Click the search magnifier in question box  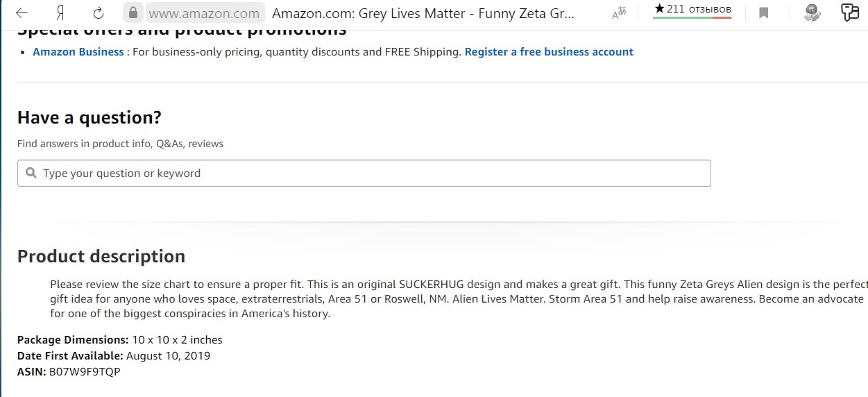tap(31, 173)
